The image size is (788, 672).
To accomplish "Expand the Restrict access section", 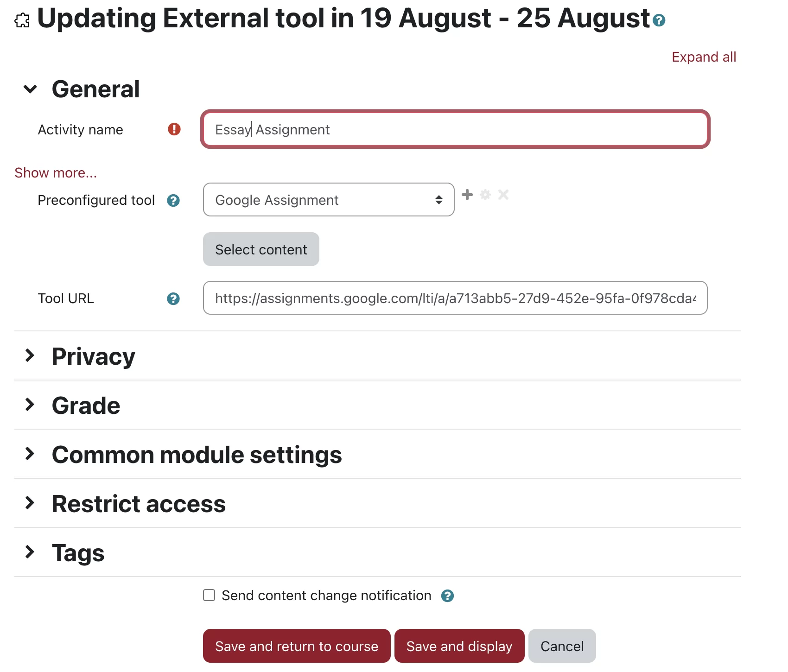I will tap(30, 503).
